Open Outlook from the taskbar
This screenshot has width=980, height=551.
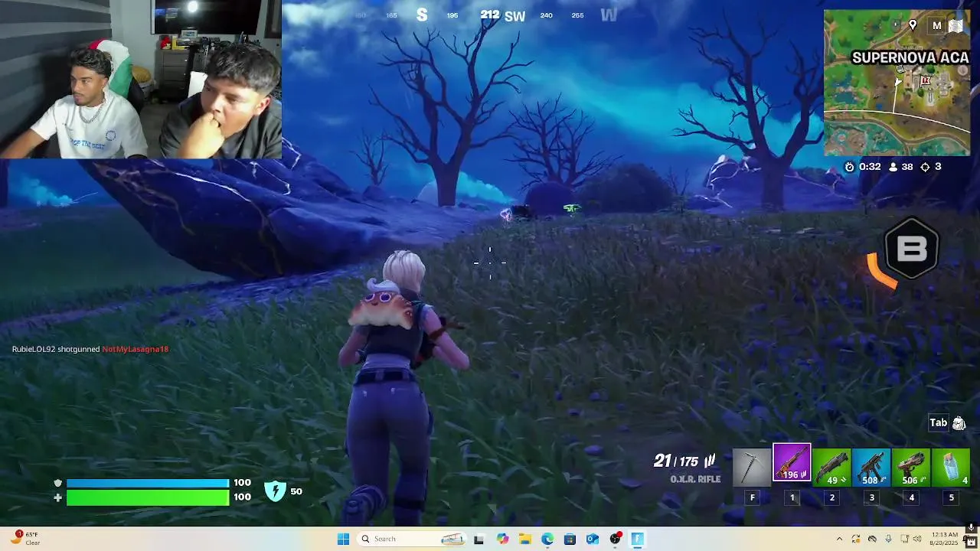click(593, 539)
